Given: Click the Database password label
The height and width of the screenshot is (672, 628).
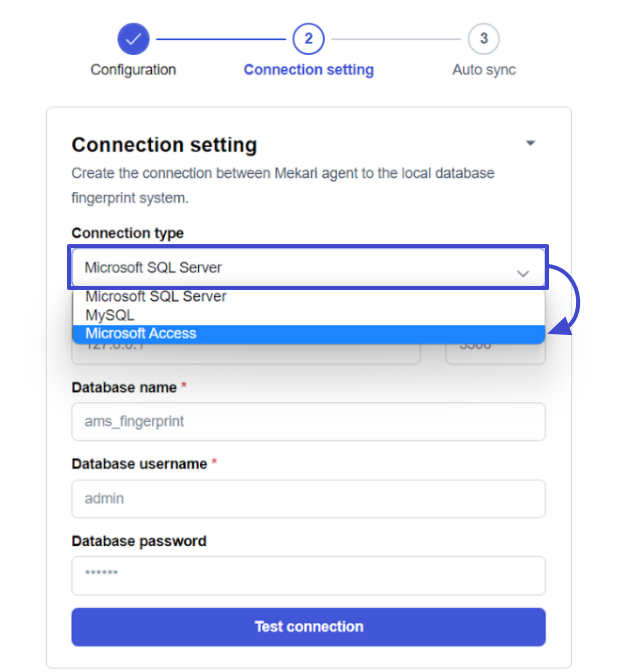Looking at the screenshot, I should coord(139,541).
